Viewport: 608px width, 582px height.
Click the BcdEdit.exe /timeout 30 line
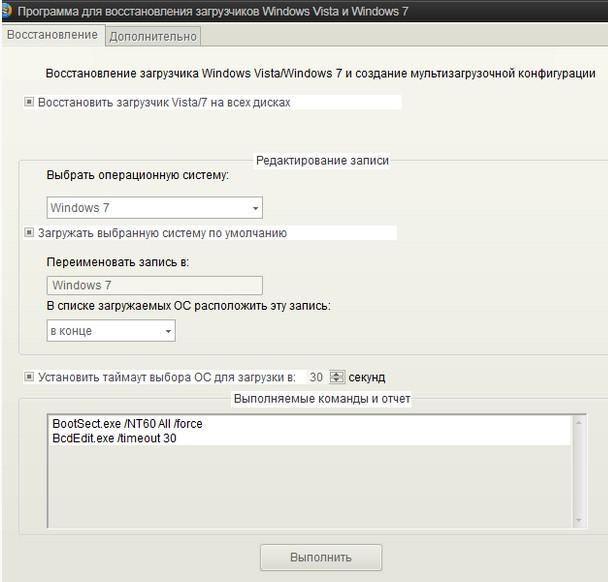pos(114,438)
